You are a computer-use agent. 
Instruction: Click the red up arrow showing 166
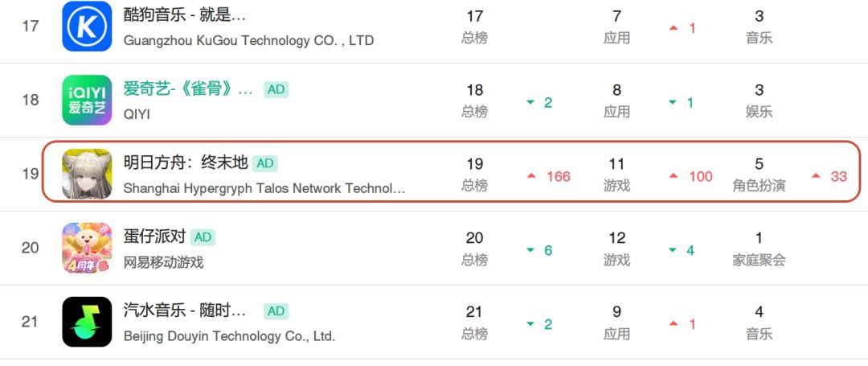549,177
